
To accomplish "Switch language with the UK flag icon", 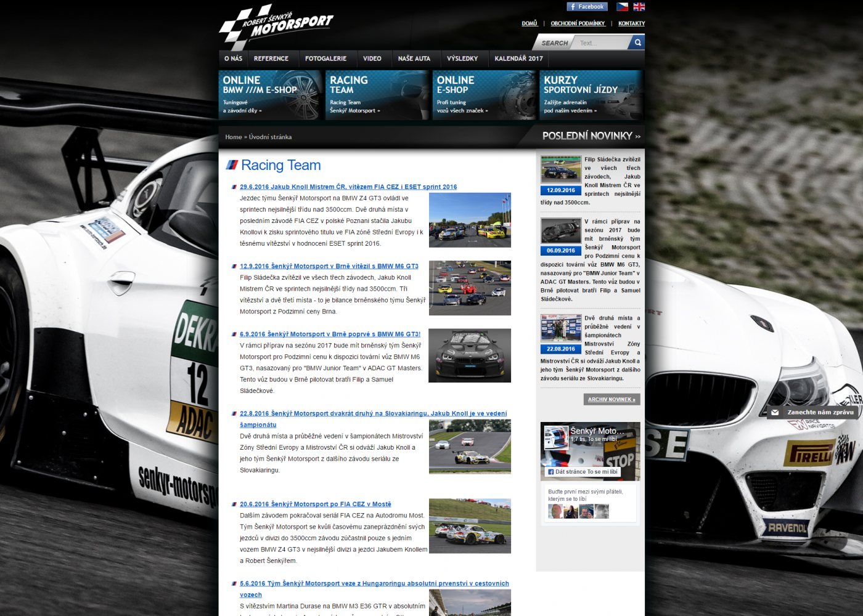I will 639,7.
